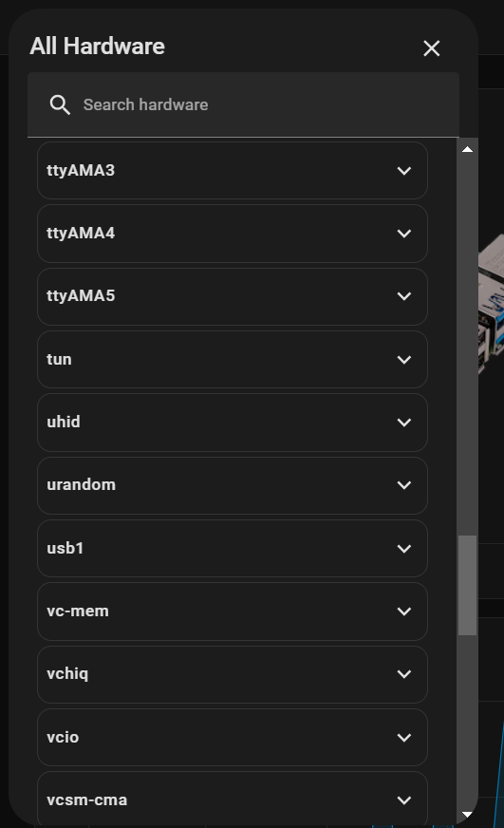The height and width of the screenshot is (828, 504).
Task: Show uhid details via chevron
Action: pos(404,423)
